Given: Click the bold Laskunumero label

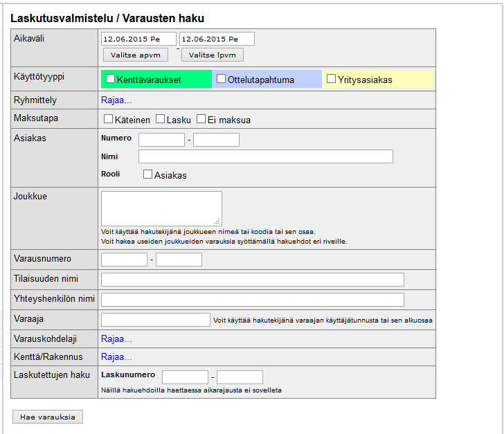Looking at the screenshot, I should pyautogui.click(x=128, y=375).
